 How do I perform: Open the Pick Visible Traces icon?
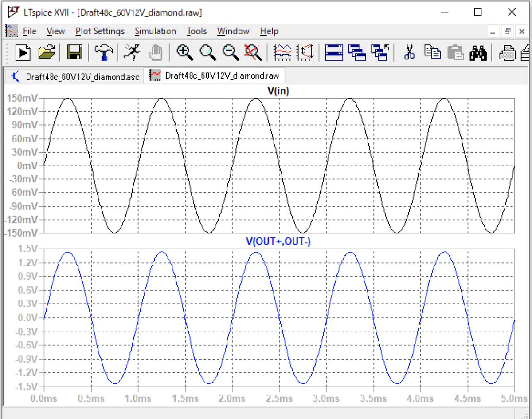pyautogui.click(x=283, y=53)
